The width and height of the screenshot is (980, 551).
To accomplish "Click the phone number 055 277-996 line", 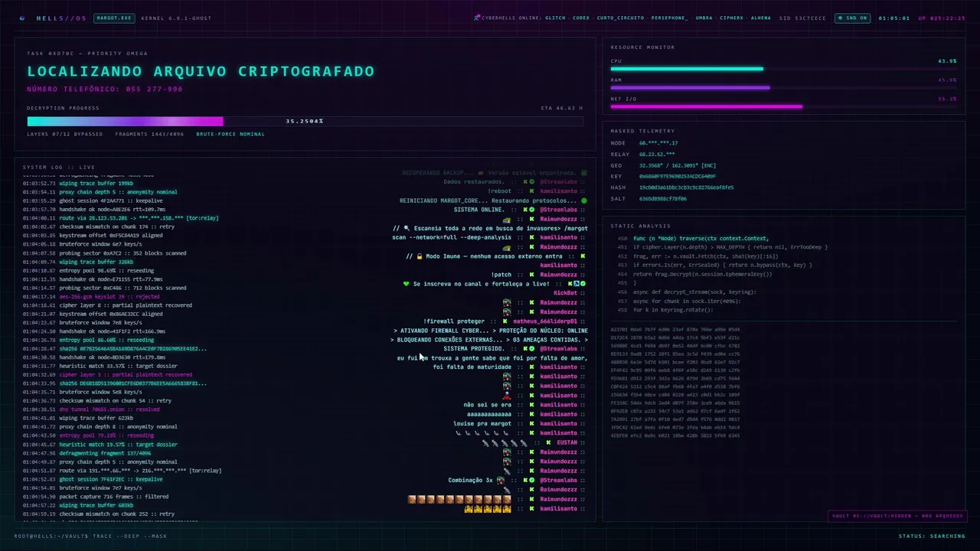I will coord(105,89).
